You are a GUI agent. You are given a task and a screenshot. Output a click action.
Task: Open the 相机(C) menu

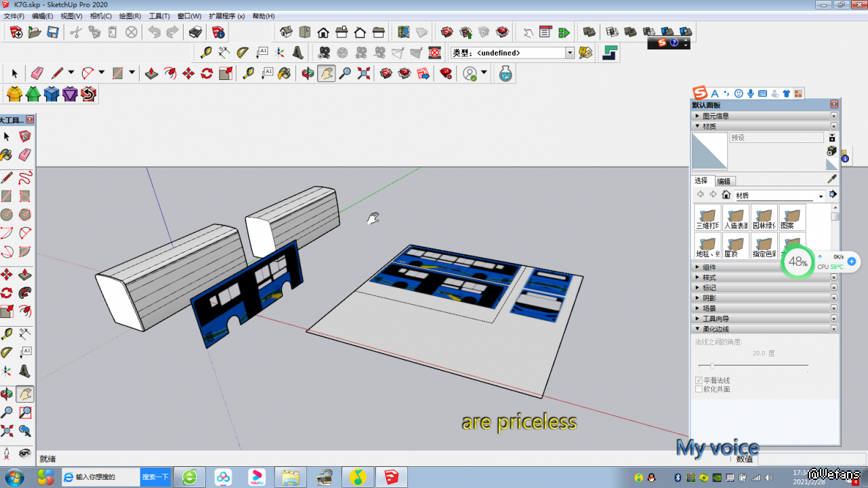click(100, 16)
